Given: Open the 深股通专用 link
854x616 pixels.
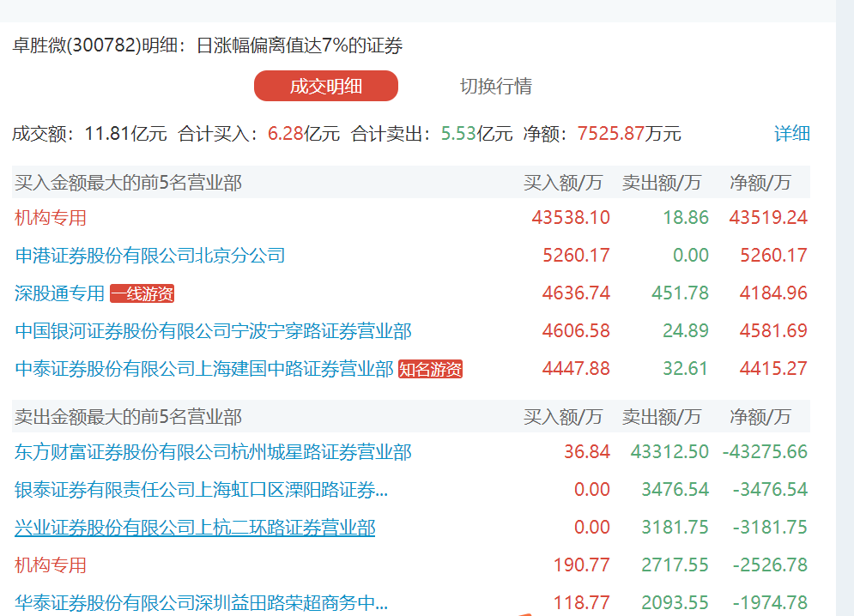Looking at the screenshot, I should click(x=59, y=293).
